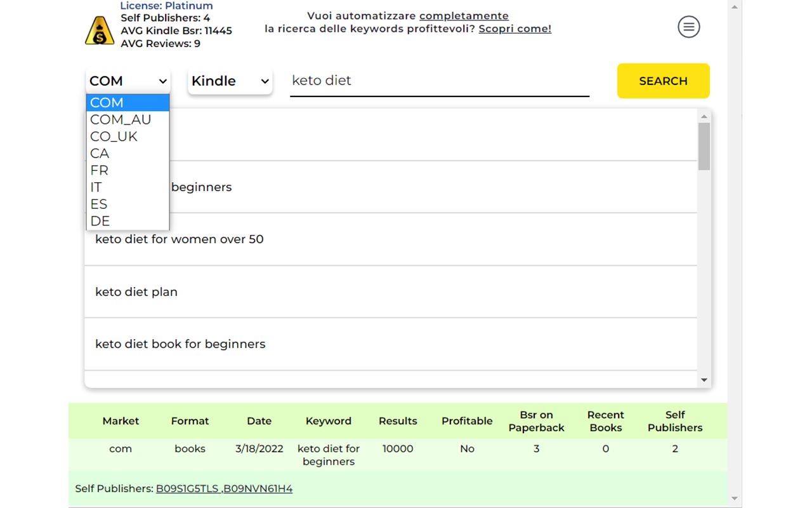Click the yellow SEARCH button
Screen dimensions: 812x508
(x=663, y=81)
